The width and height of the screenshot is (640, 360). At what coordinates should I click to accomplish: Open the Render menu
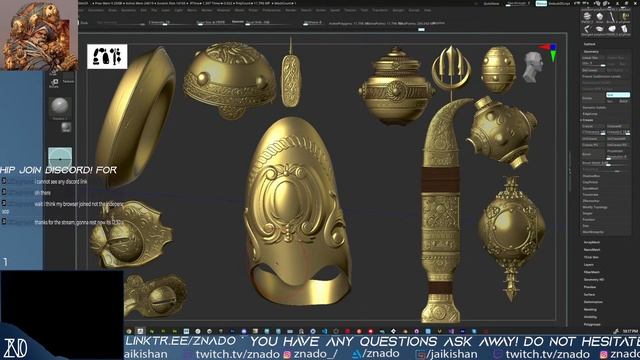[x=291, y=10]
